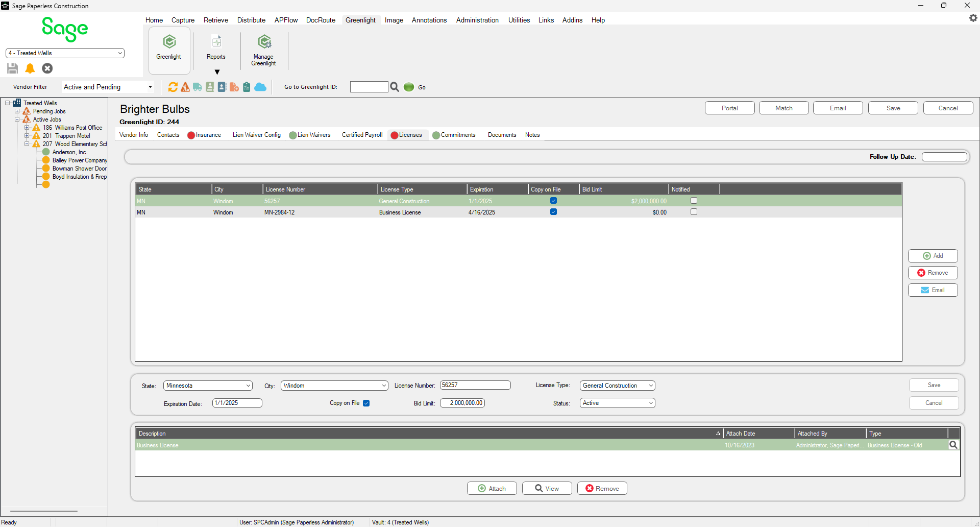Open the City dropdown showing Windom
Viewport: 980px width, 527px height.
click(x=334, y=386)
